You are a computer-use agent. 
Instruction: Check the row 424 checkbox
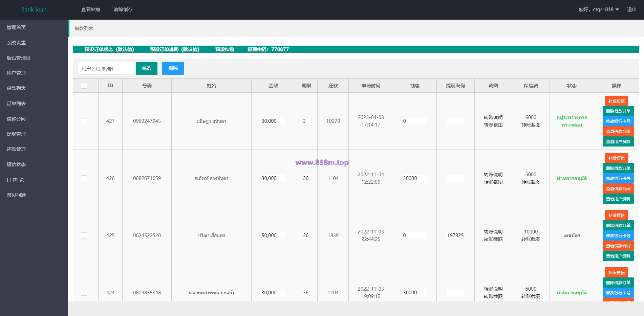84,293
